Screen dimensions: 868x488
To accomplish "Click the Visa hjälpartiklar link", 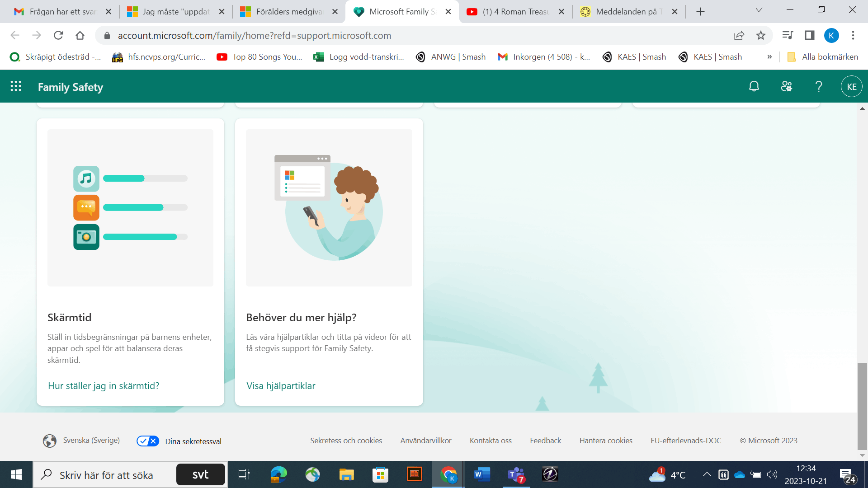I will point(281,385).
